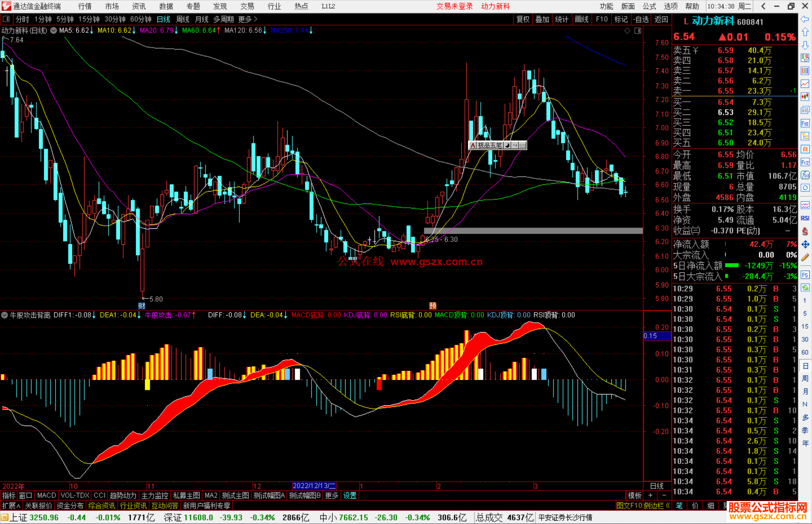Click the 设置 indicator settings link
The height and width of the screenshot is (524, 812).
(350, 495)
